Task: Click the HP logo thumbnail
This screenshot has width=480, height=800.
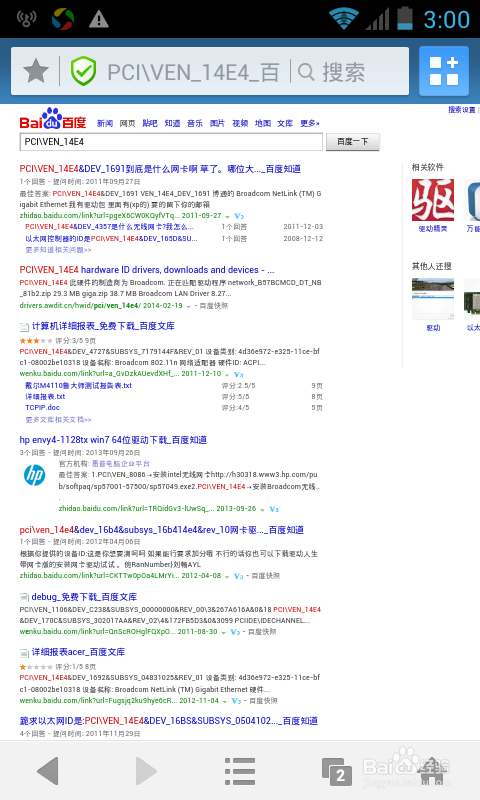Action: (35, 475)
